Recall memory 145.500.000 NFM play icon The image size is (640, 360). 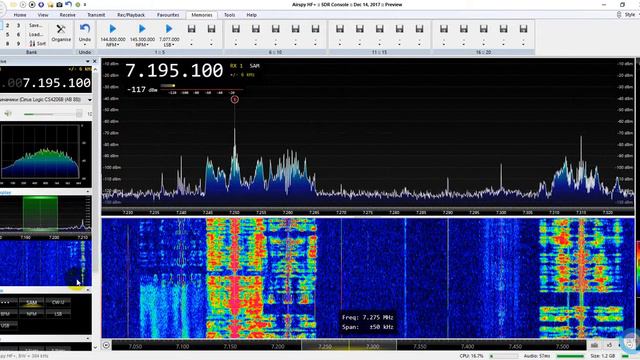click(x=142, y=29)
